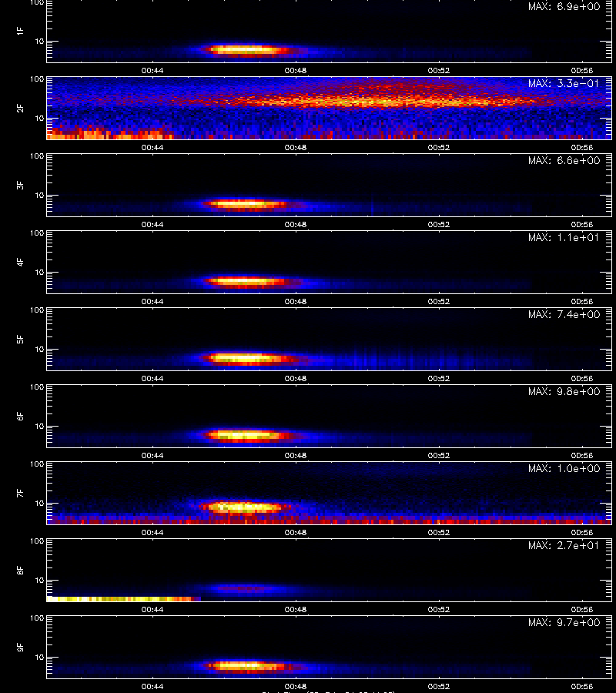The height and width of the screenshot is (693, 616).
Task: Click 00:56 time tick under the 9F panel
Action: pyautogui.click(x=582, y=686)
